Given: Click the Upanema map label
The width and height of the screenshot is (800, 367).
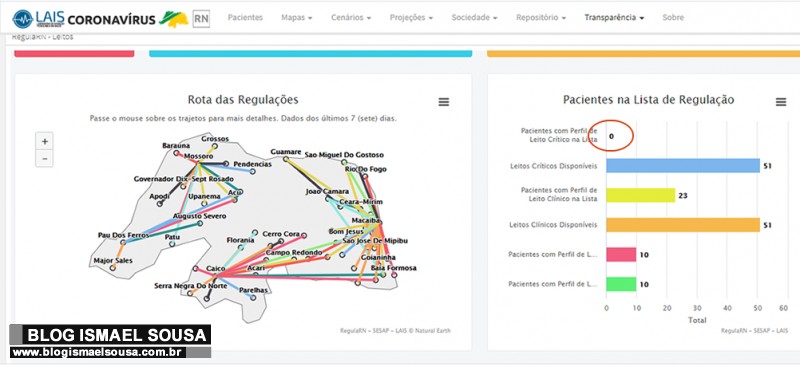Looking at the screenshot, I should [204, 196].
